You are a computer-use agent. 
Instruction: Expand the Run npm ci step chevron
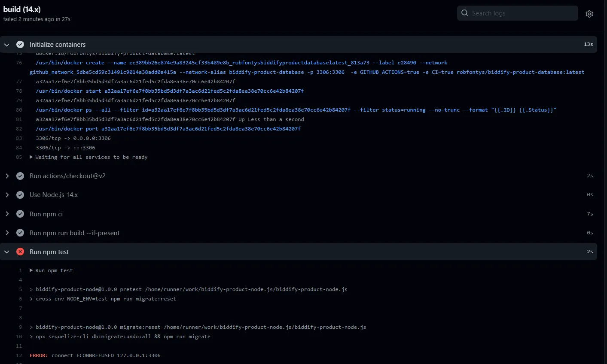click(7, 214)
